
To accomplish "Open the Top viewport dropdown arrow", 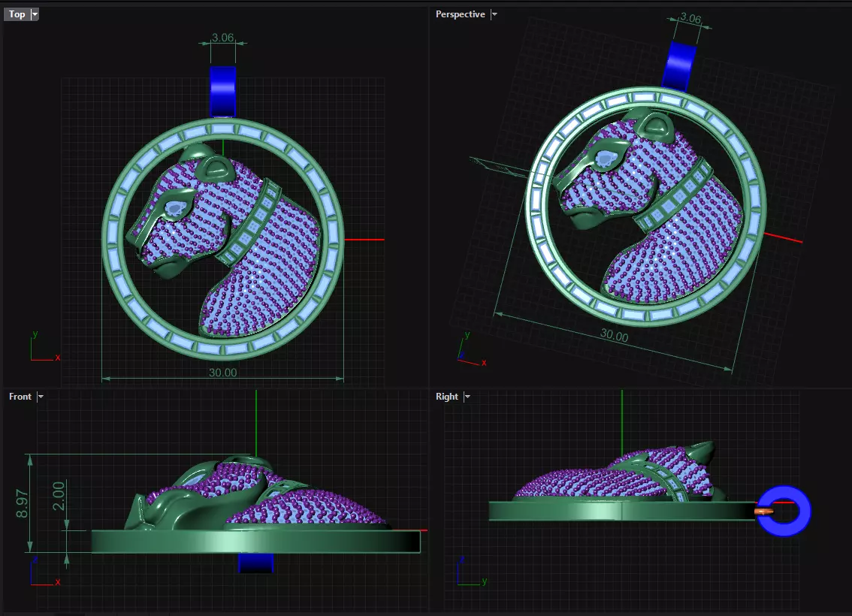I will coord(35,14).
